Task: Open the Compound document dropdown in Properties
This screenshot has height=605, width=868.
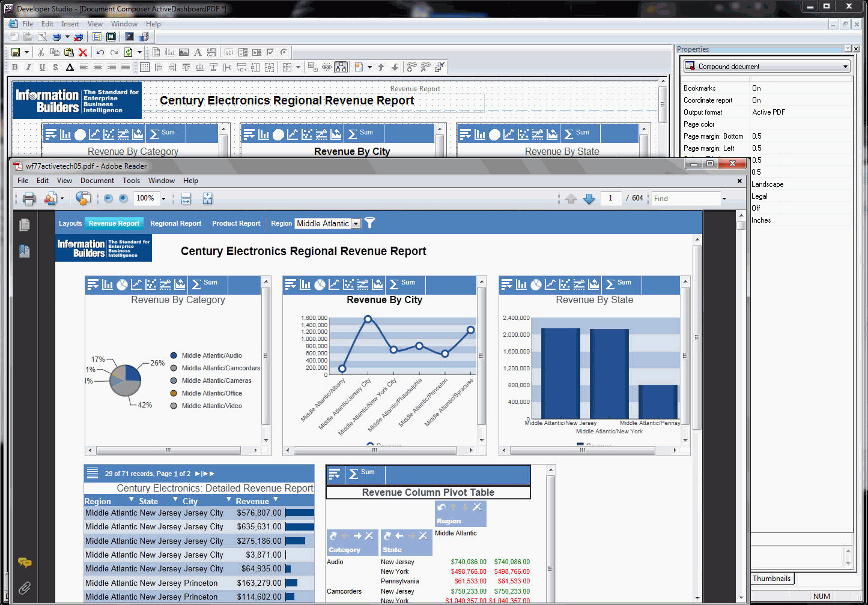Action: coord(845,67)
